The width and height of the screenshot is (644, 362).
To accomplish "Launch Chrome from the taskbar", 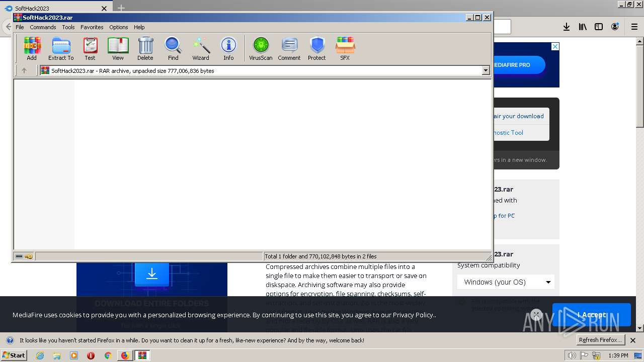I will coord(108,355).
